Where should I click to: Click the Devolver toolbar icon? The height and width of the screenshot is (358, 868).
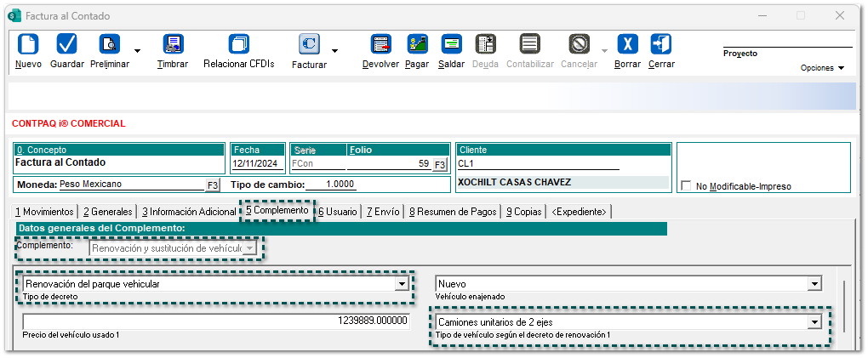click(380, 44)
